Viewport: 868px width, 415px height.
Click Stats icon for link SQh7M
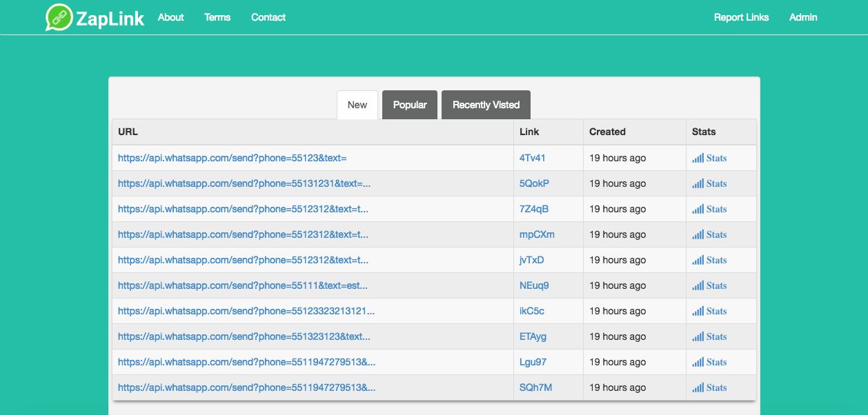[x=698, y=387]
